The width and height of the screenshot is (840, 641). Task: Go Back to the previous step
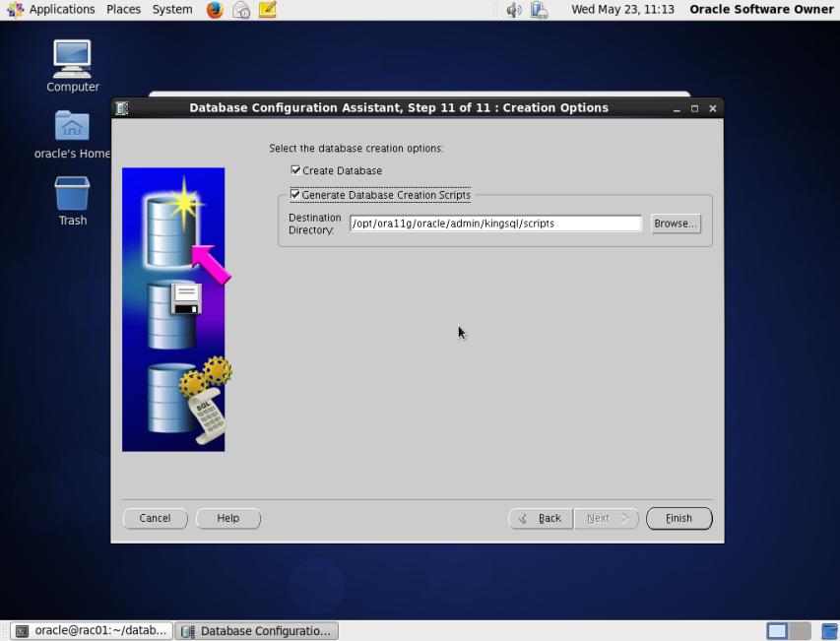click(x=540, y=518)
